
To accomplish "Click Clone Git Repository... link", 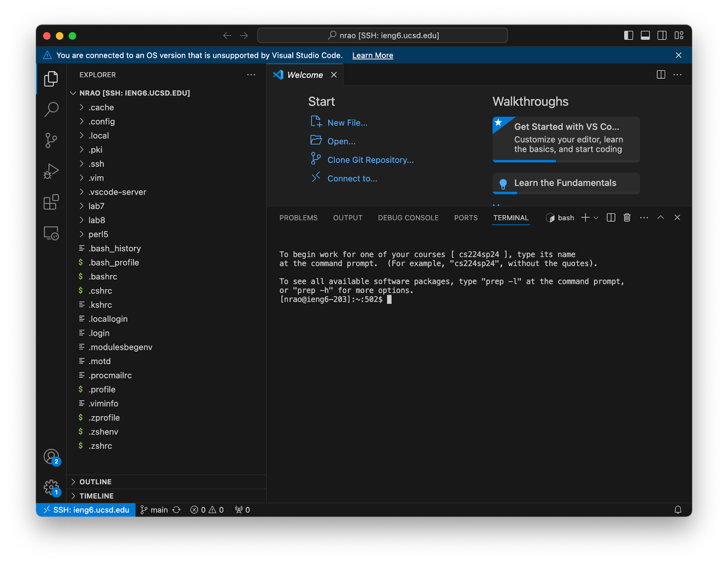I will (x=371, y=160).
